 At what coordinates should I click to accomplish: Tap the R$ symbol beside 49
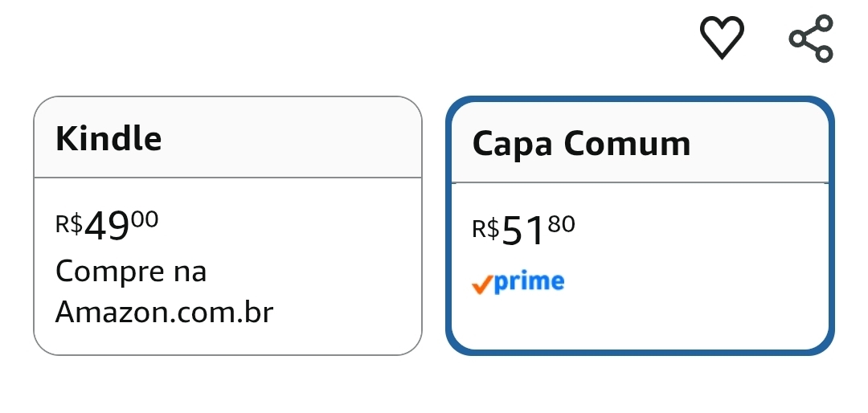[68, 223]
